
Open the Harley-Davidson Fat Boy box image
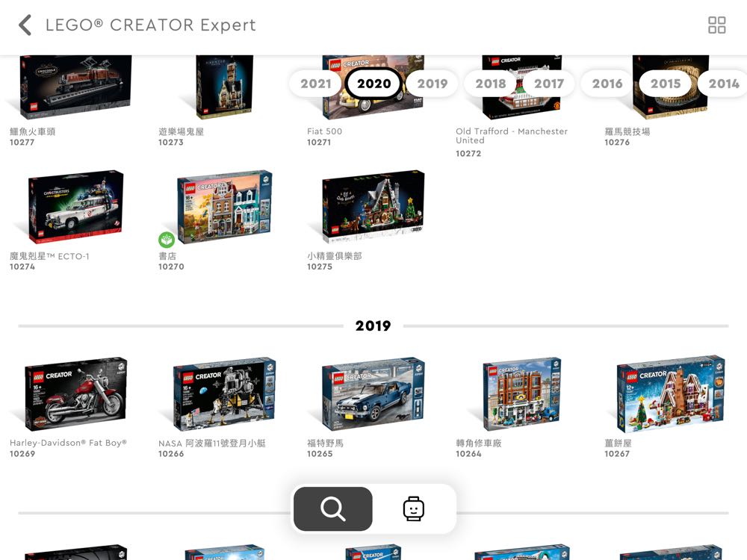(75, 393)
